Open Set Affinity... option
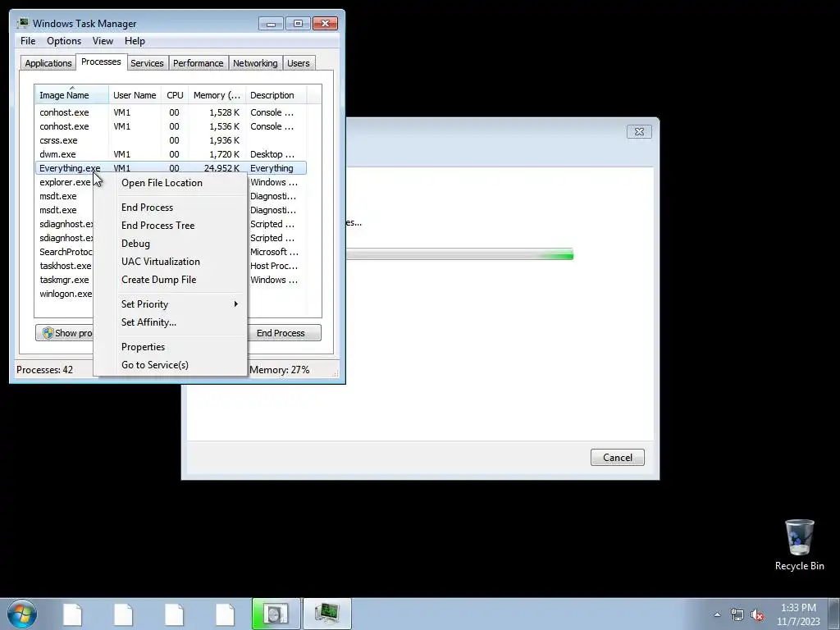 [x=149, y=322]
